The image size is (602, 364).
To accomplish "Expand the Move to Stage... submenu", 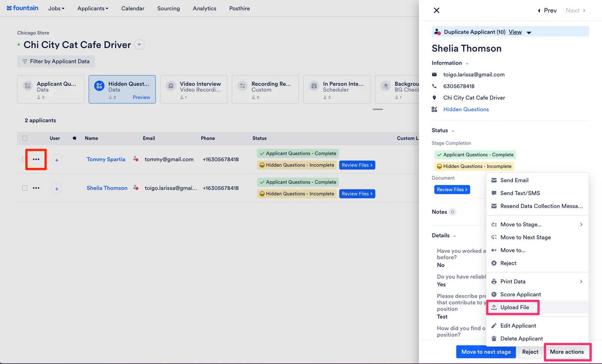I will [537, 224].
